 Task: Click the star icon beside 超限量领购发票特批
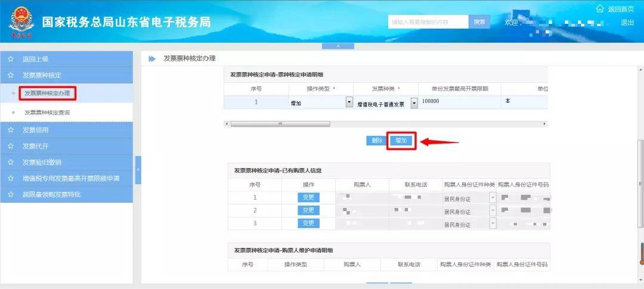(11, 194)
